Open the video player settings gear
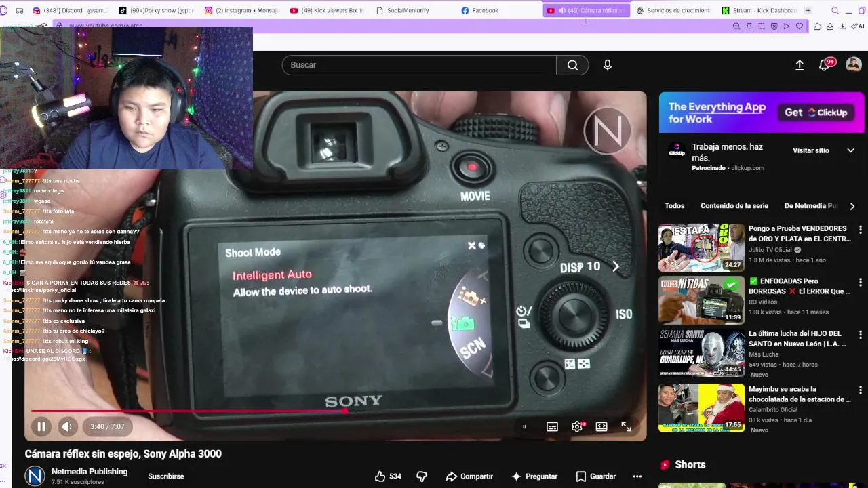 tap(577, 426)
